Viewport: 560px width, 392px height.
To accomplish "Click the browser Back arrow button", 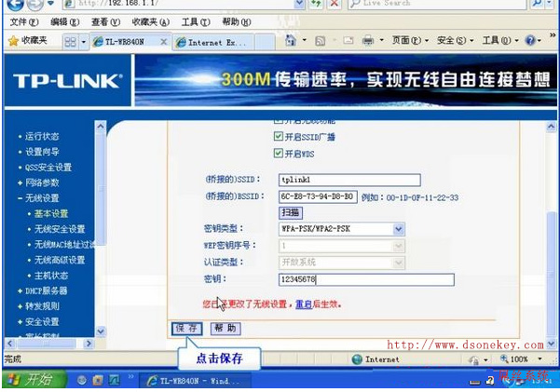I will point(15,4).
